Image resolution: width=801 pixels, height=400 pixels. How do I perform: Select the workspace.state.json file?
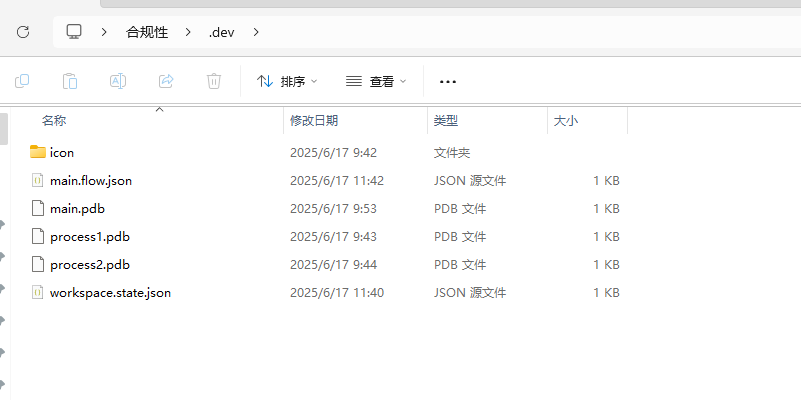tap(110, 293)
